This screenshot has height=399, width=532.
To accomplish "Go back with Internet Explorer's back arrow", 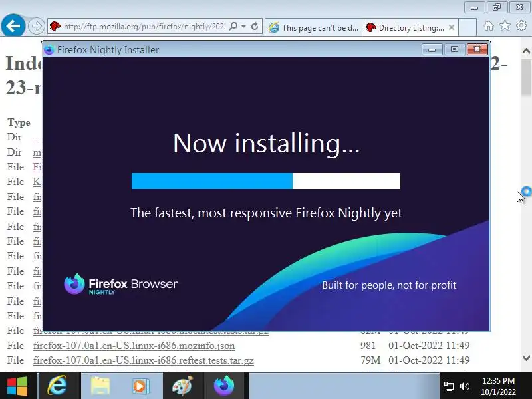I will 13,26.
